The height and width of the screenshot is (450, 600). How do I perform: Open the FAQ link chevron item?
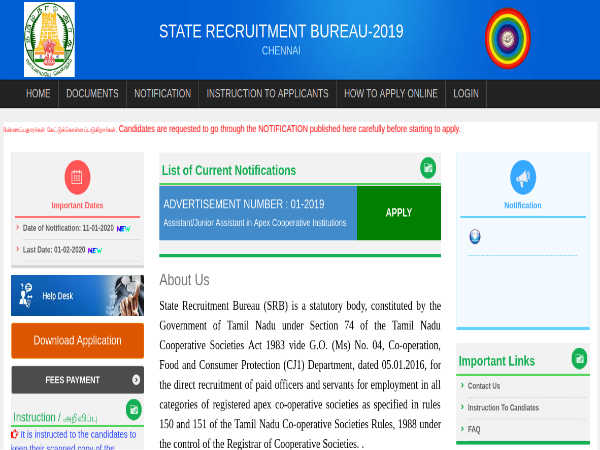click(x=474, y=429)
